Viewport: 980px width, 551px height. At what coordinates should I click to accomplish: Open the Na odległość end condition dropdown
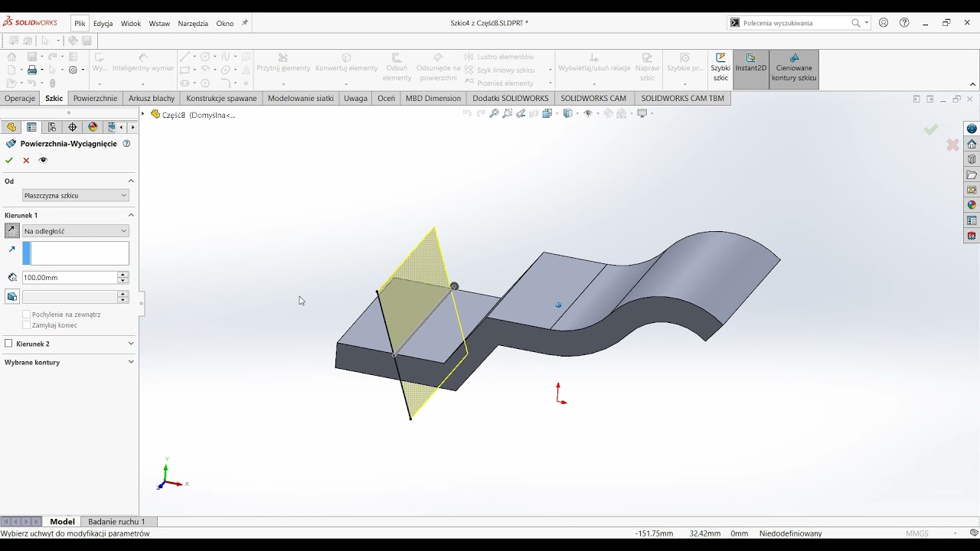coord(75,230)
